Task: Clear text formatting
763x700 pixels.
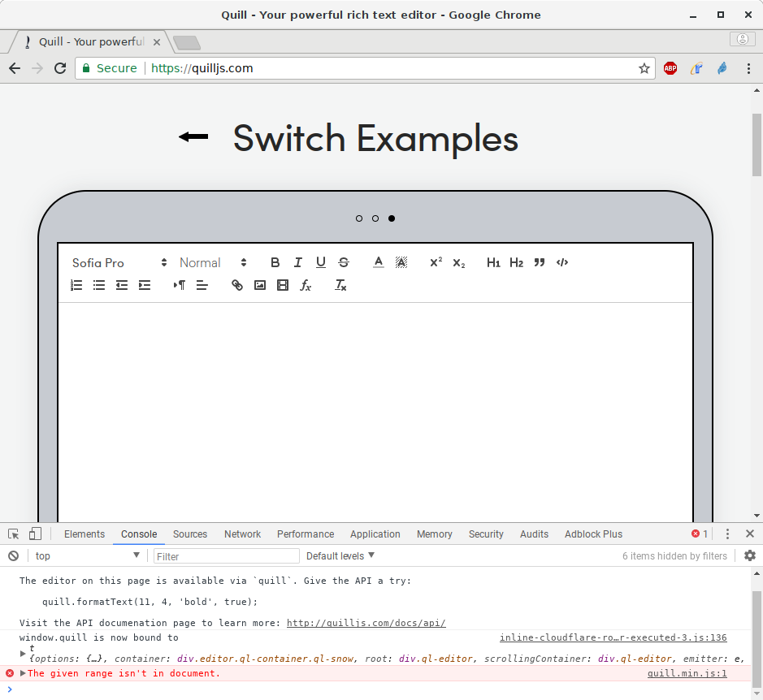Action: pos(340,285)
